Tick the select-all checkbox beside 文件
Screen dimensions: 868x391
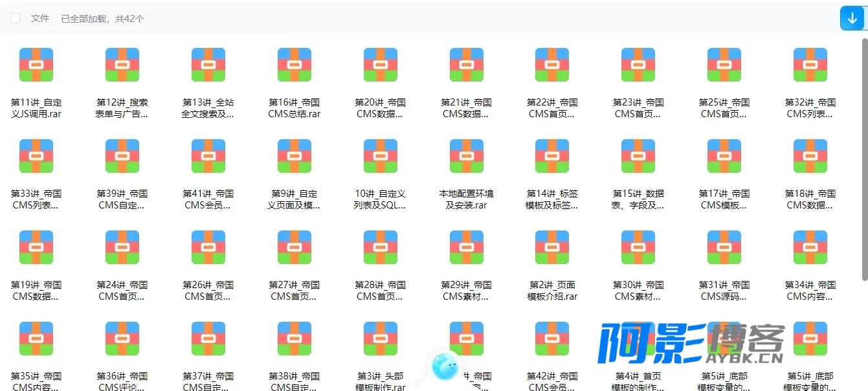click(x=16, y=19)
